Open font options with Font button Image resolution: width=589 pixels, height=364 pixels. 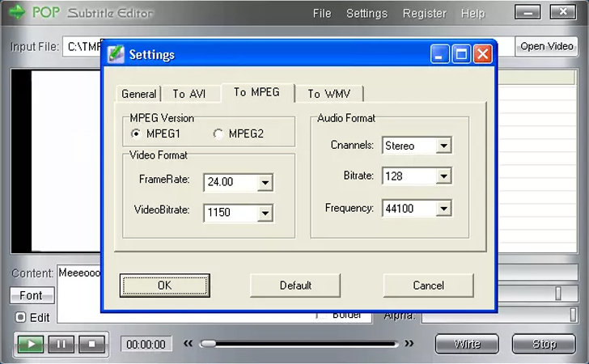(32, 295)
